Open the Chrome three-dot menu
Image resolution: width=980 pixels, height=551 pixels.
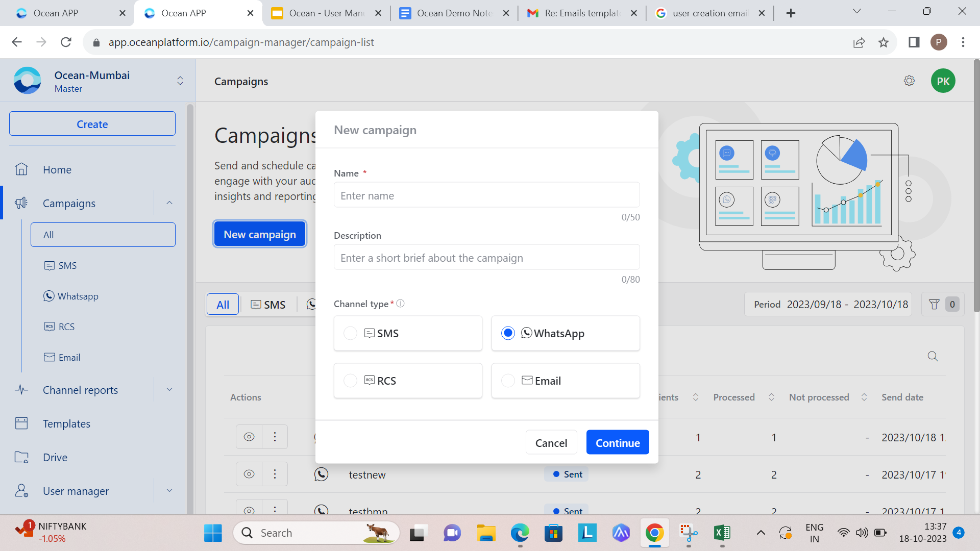point(963,42)
